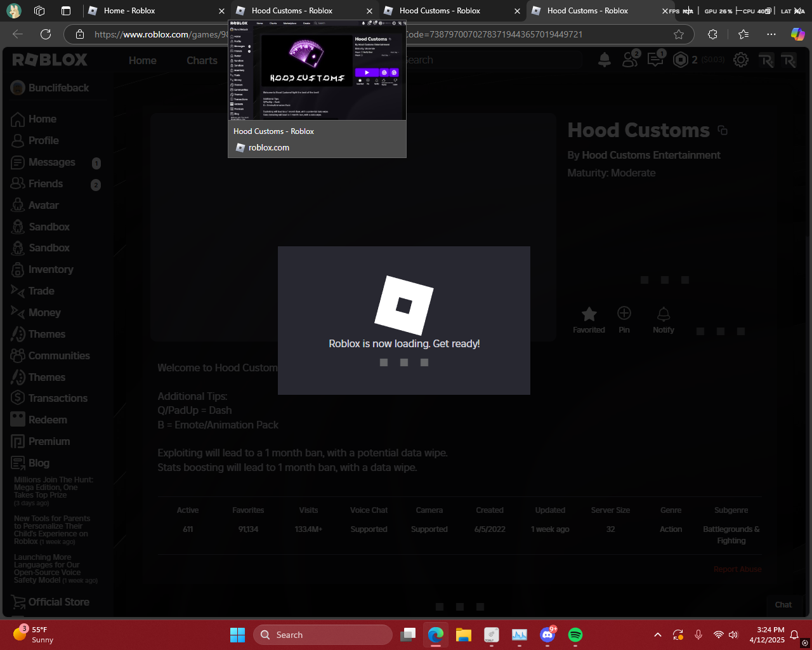Click the browser Back arrow
The width and height of the screenshot is (812, 650).
(18, 34)
